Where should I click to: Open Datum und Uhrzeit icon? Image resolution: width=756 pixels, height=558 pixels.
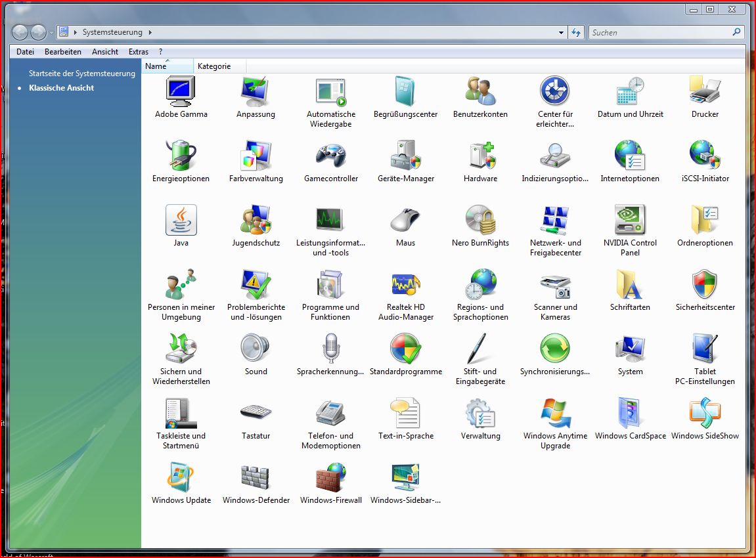pyautogui.click(x=630, y=91)
